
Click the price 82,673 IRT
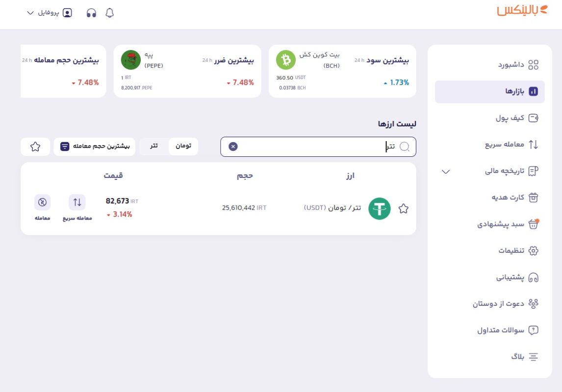pyautogui.click(x=122, y=201)
